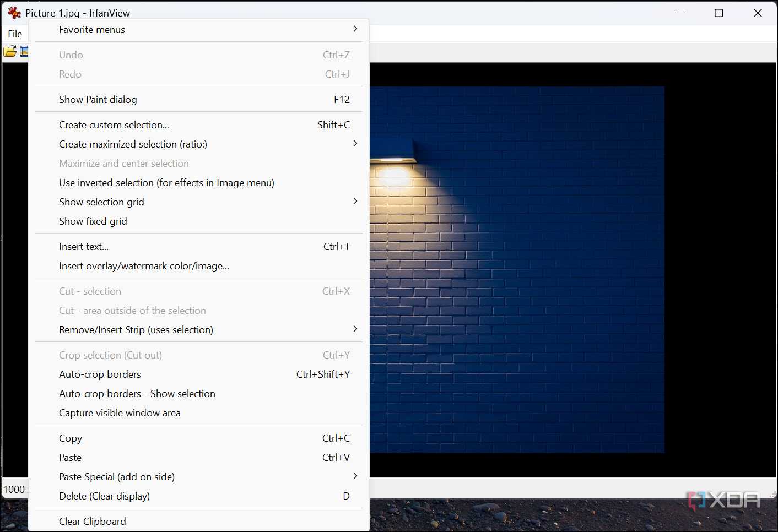Expand the Favorite menus submenu
The height and width of the screenshot is (532, 778).
coord(199,30)
